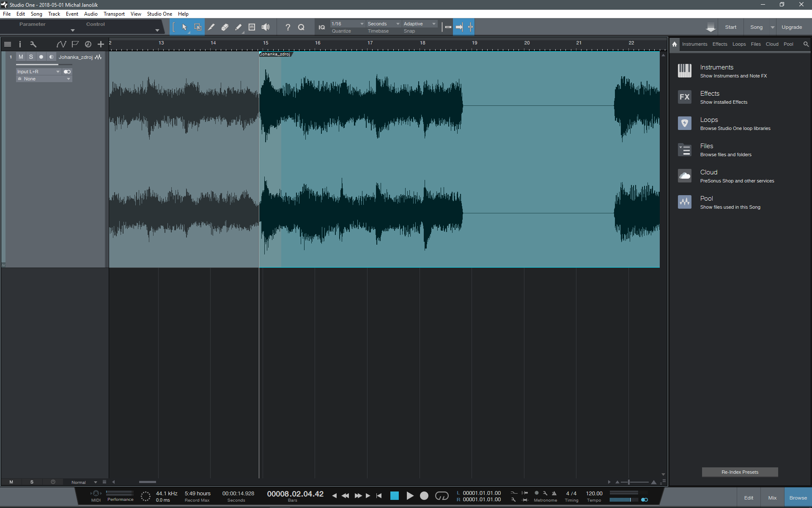Click the wrench options icon above tracks
This screenshot has height=508, width=812.
(33, 44)
